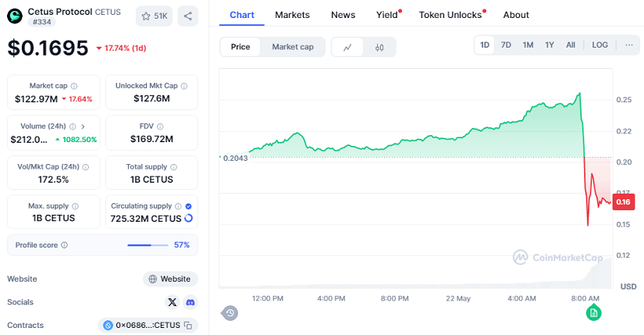Toggle the LOG scale option
Screen dimensions: 644x335
click(600, 45)
